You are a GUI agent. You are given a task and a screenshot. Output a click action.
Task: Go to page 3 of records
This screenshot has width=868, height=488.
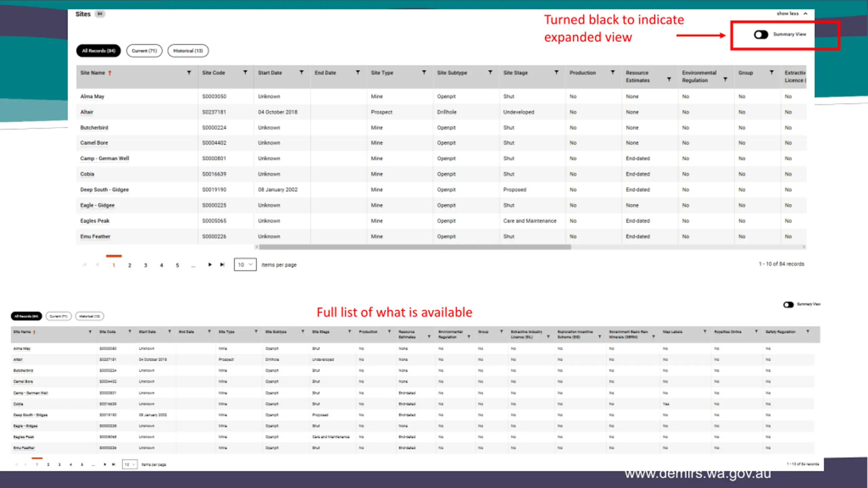(x=145, y=265)
